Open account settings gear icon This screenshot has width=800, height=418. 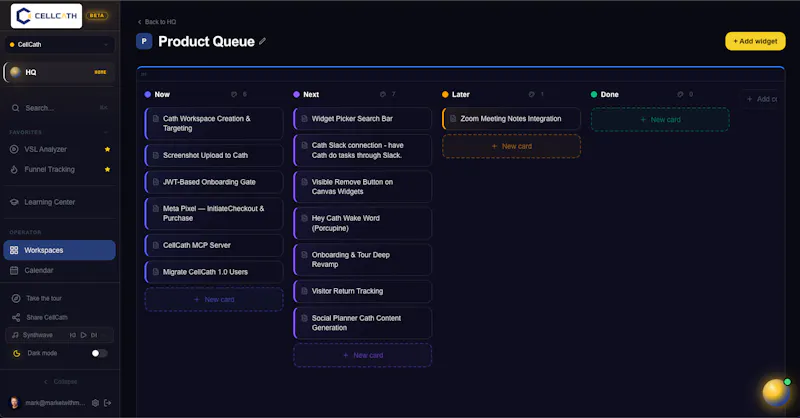click(95, 403)
